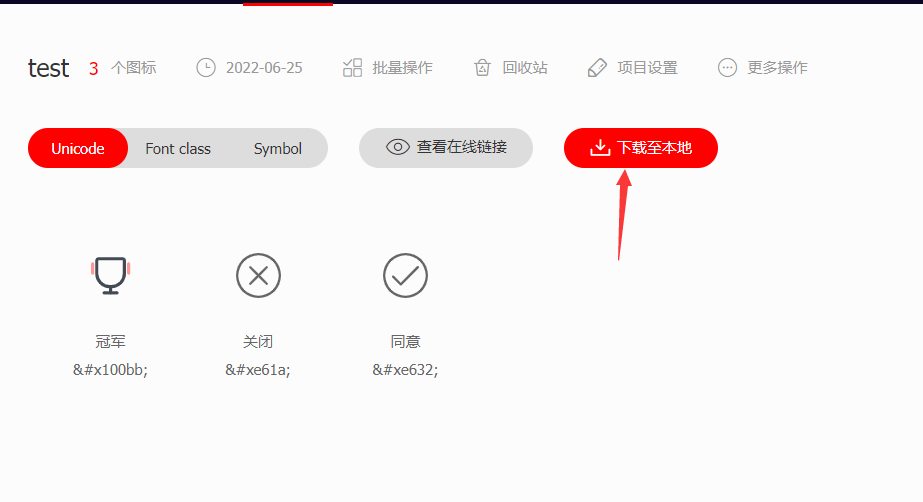The image size is (923, 502).
Task: Select the 关闭 circled X icon
Action: [x=258, y=275]
